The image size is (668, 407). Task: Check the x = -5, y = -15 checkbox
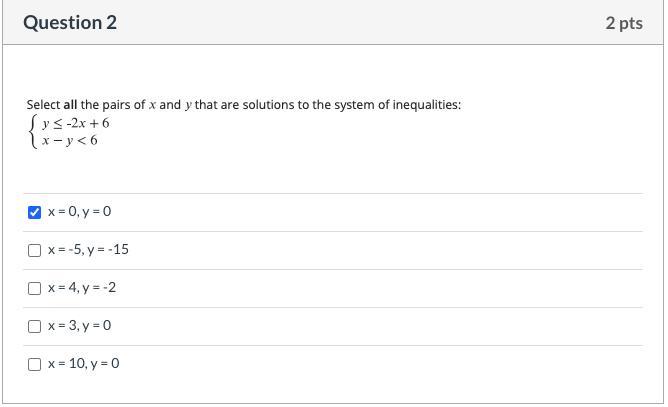(35, 250)
